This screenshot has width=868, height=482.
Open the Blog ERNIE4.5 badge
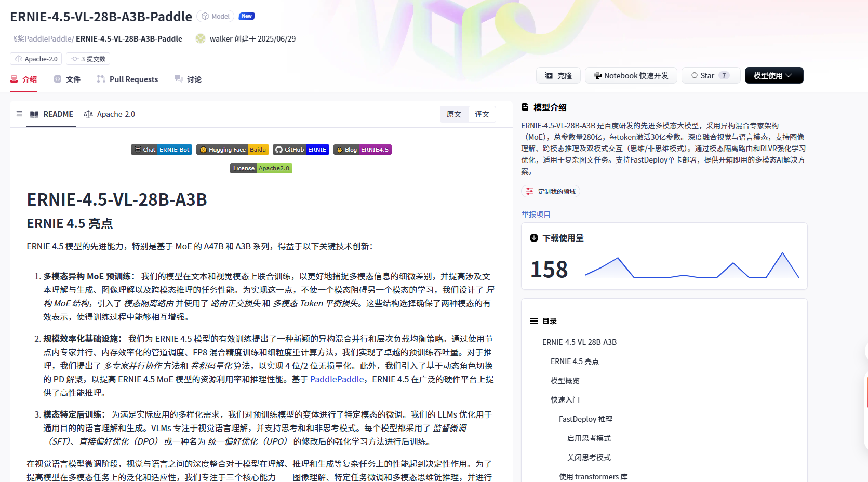point(362,150)
